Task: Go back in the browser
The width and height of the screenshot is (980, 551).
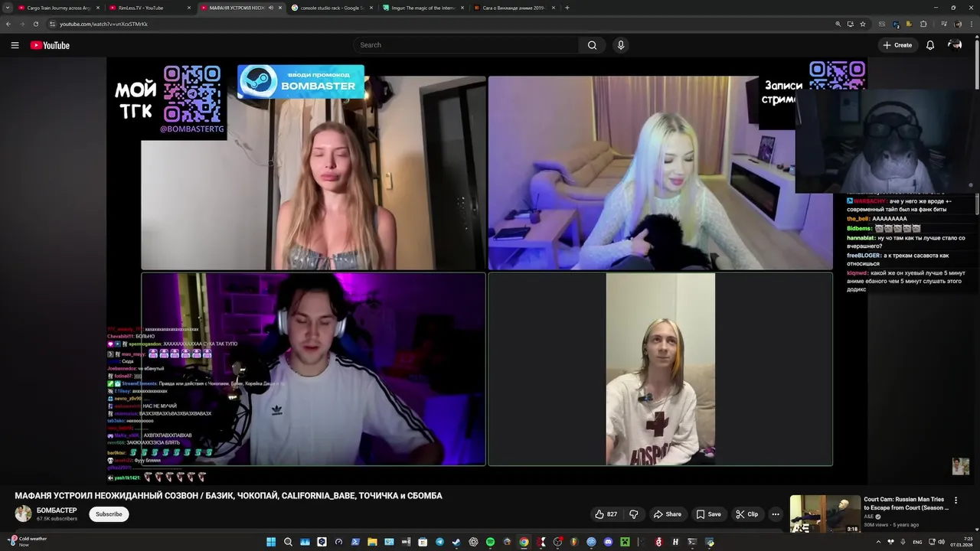Action: [8, 24]
